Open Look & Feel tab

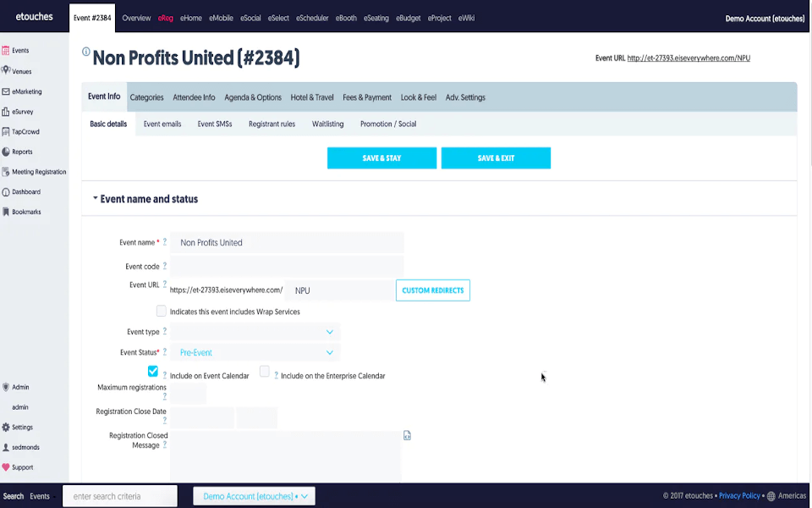(x=419, y=97)
